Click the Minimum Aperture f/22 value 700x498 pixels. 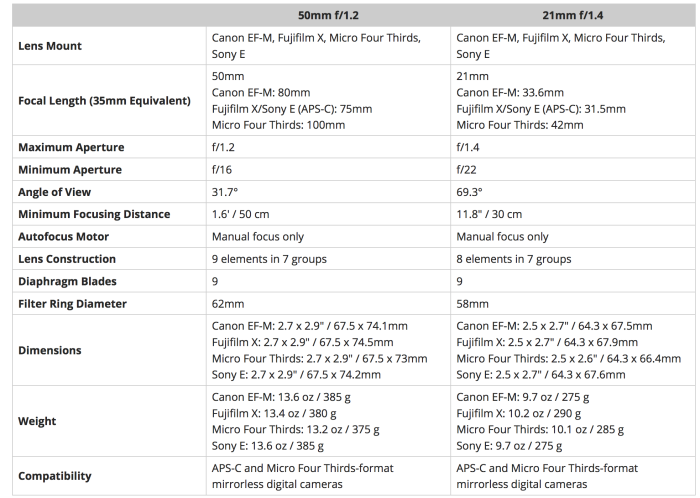(468, 170)
